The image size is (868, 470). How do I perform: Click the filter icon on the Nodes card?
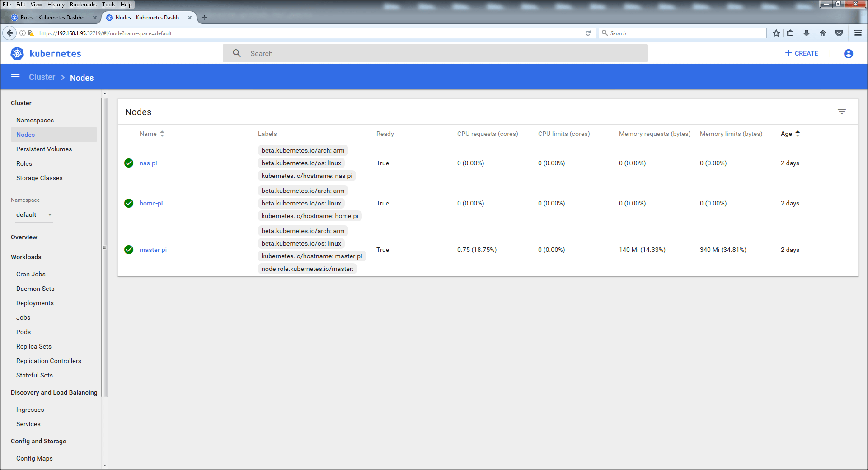point(842,111)
